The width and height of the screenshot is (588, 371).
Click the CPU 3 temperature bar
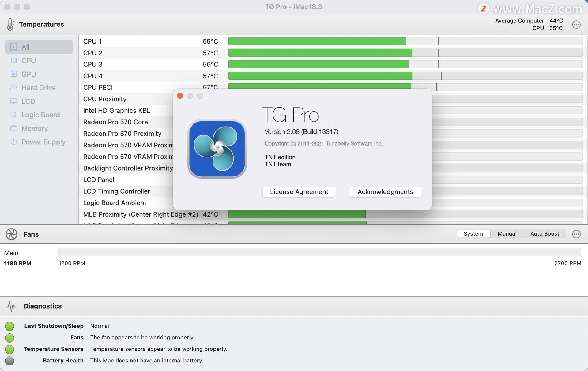(405, 64)
